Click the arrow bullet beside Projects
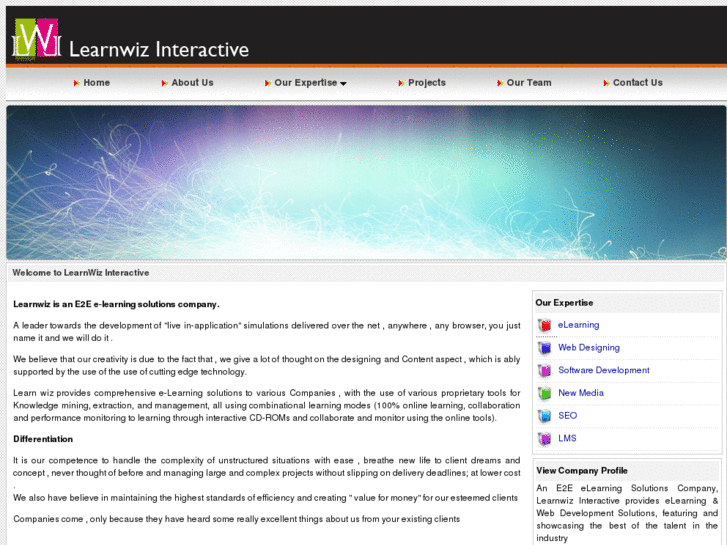 tap(401, 83)
